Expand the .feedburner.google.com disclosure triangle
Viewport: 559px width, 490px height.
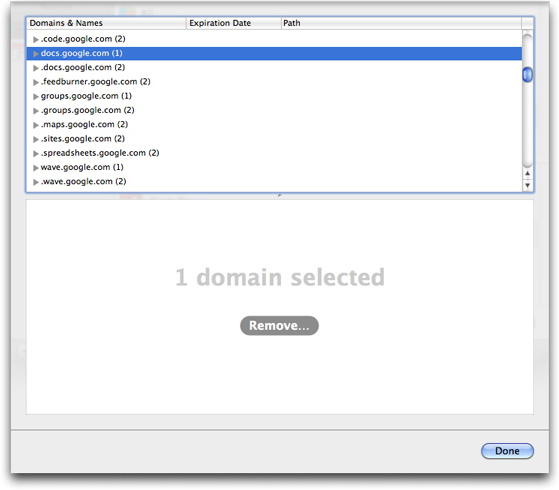(x=36, y=82)
